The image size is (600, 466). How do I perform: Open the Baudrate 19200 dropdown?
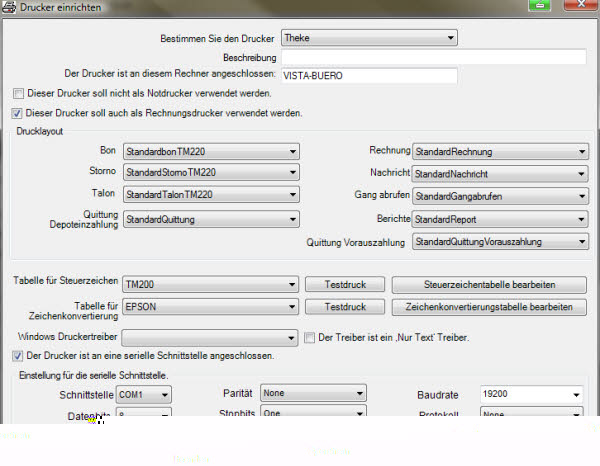pyautogui.click(x=530, y=395)
